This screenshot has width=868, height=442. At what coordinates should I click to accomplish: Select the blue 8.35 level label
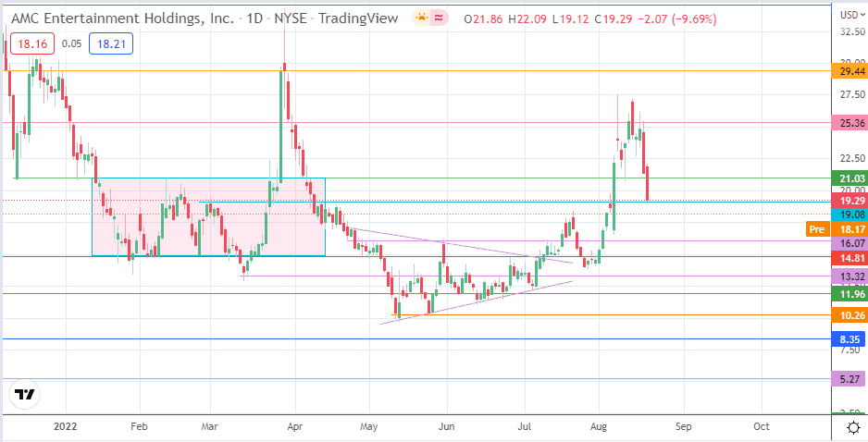849,339
